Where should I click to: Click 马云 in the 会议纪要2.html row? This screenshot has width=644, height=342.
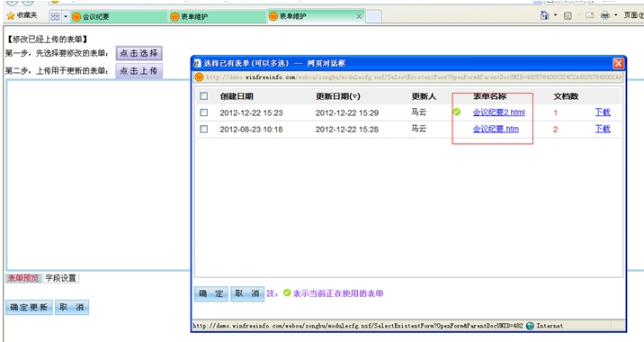[419, 112]
